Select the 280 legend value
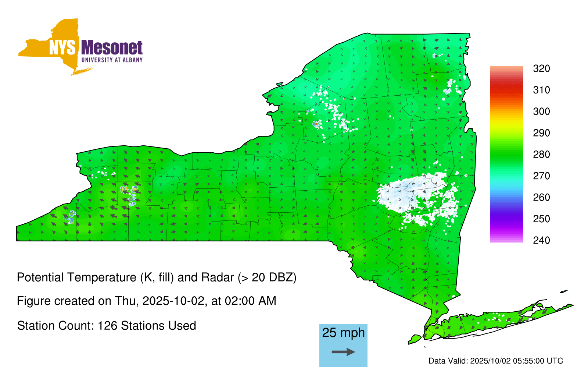 pos(541,155)
